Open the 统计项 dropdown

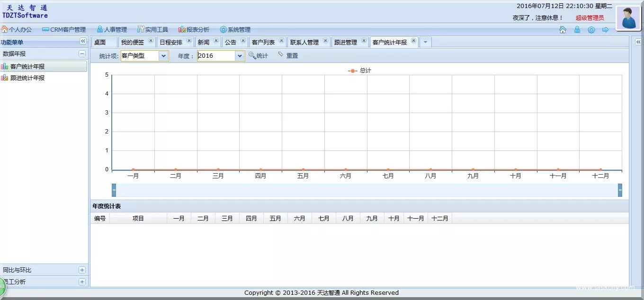pyautogui.click(x=163, y=56)
